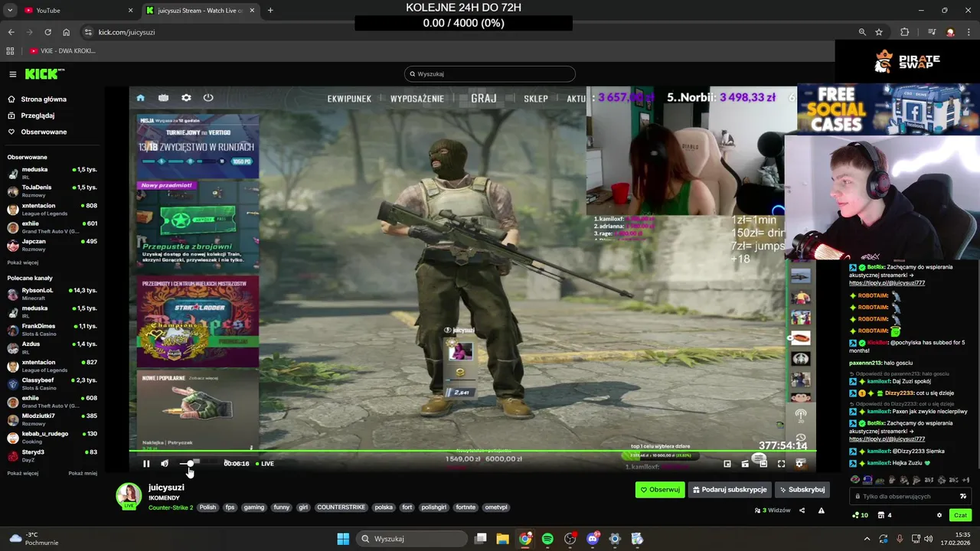
Task: Report the stream with warning icon
Action: [x=822, y=510]
